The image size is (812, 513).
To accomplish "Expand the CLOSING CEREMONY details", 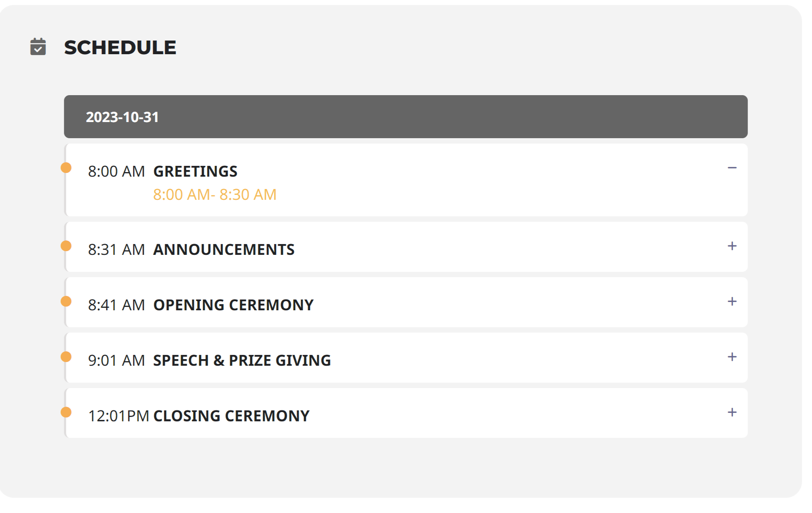I will pyautogui.click(x=733, y=412).
